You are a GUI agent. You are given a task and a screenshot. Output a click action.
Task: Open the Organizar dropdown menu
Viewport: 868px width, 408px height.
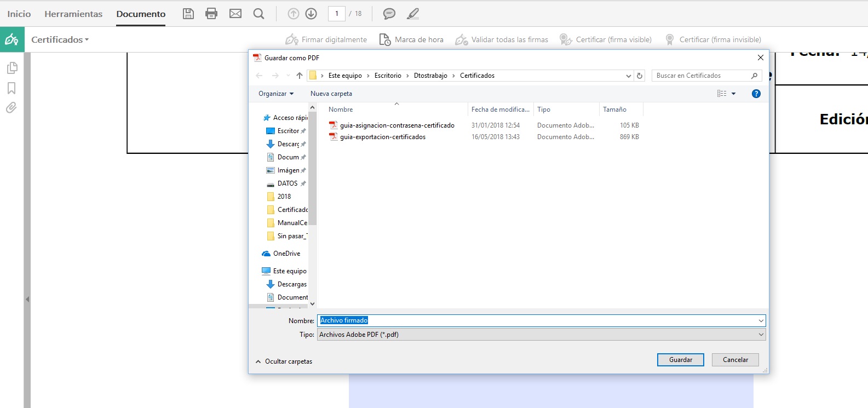[276, 94]
